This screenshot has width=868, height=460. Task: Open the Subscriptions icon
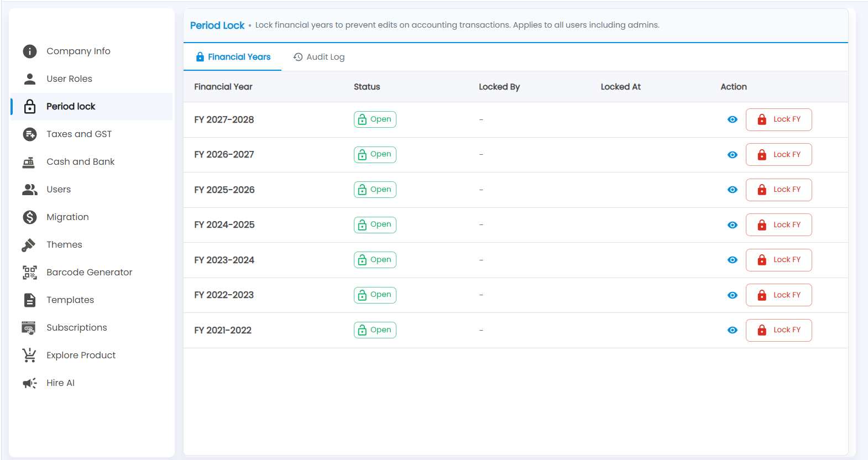(29, 328)
